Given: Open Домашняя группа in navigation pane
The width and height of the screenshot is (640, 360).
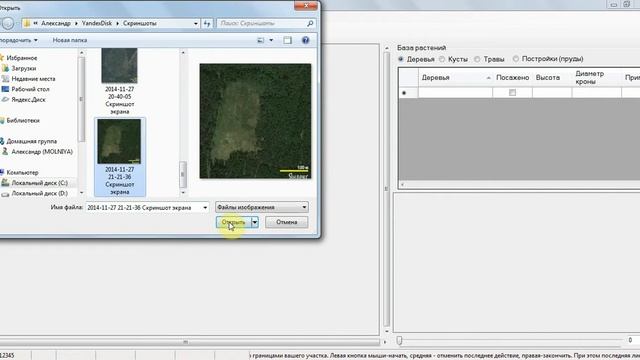Looking at the screenshot, I should pyautogui.click(x=31, y=141).
